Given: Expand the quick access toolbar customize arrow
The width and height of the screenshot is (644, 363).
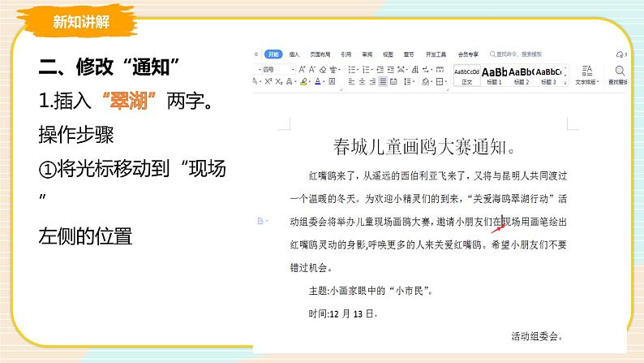Looking at the screenshot, I should point(256,54).
